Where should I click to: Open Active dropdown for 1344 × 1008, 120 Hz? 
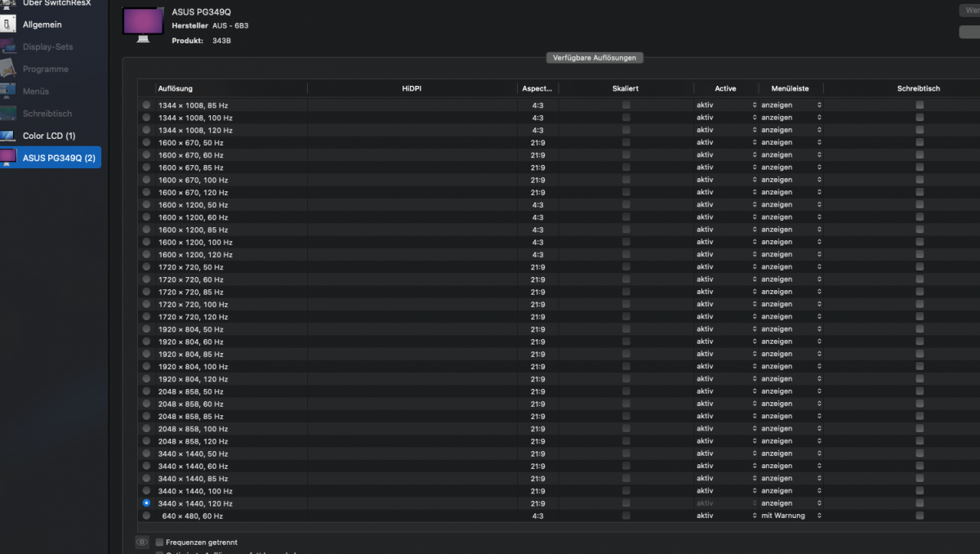726,130
